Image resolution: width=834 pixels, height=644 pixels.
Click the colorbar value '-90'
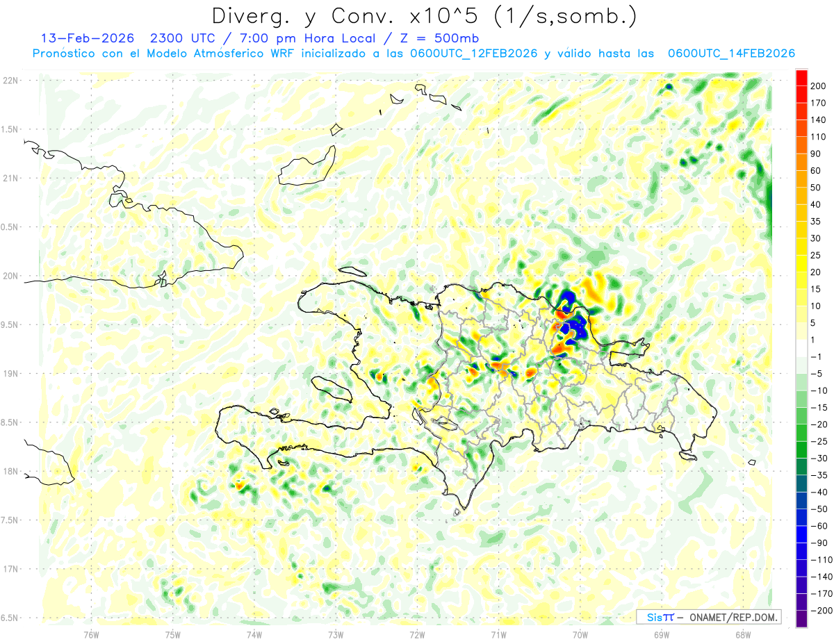[819, 543]
